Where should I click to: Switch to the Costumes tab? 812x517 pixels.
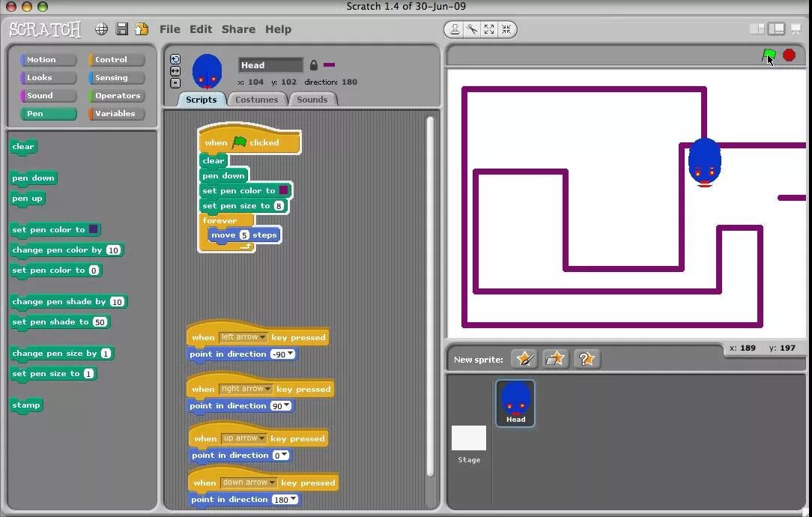256,100
